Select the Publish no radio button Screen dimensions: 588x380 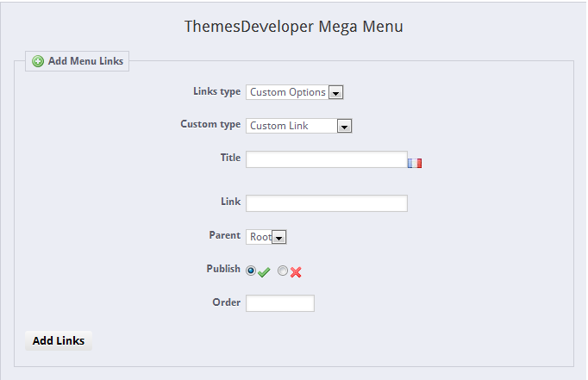tap(283, 271)
